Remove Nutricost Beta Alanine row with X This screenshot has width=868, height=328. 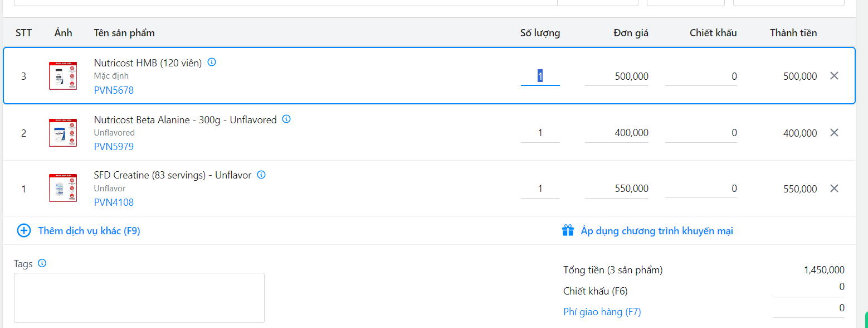tap(834, 132)
